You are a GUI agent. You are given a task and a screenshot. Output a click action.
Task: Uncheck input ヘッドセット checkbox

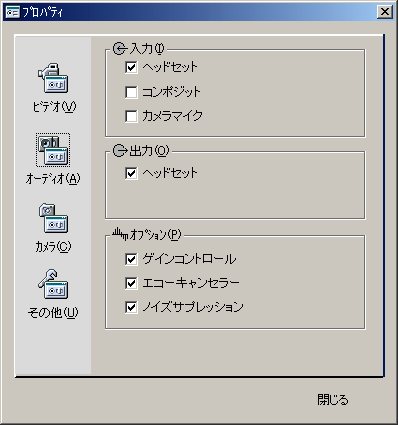click(131, 67)
